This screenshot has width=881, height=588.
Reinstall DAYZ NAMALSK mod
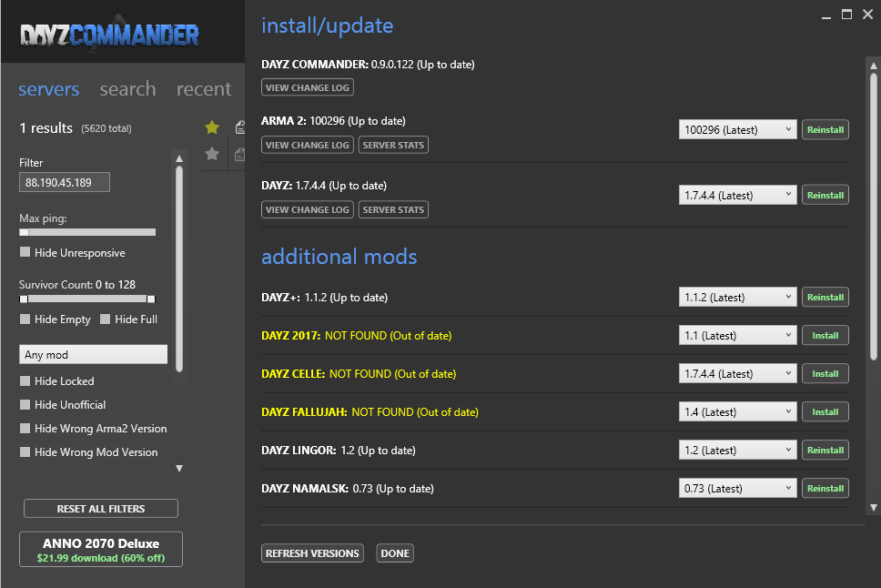click(x=825, y=488)
